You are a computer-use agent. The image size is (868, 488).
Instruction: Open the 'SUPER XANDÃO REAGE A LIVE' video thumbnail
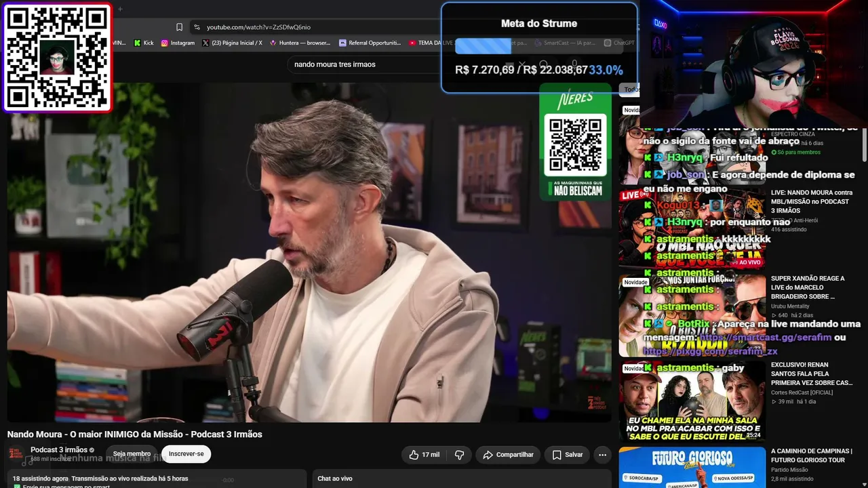coord(692,315)
